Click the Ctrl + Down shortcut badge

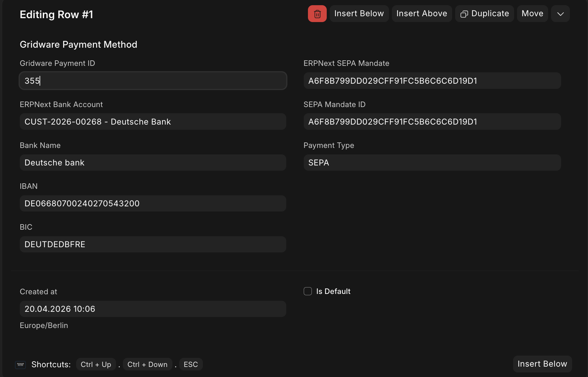coord(147,364)
